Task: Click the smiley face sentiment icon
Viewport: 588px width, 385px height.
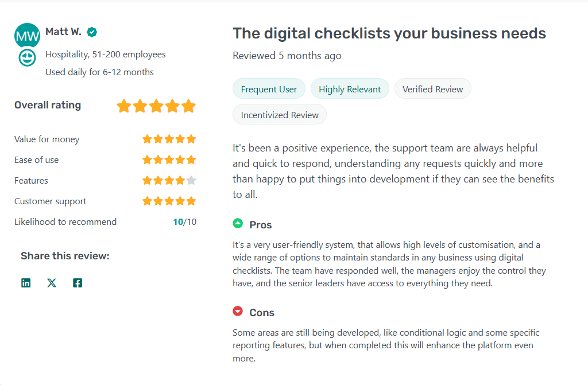Action: [x=27, y=57]
